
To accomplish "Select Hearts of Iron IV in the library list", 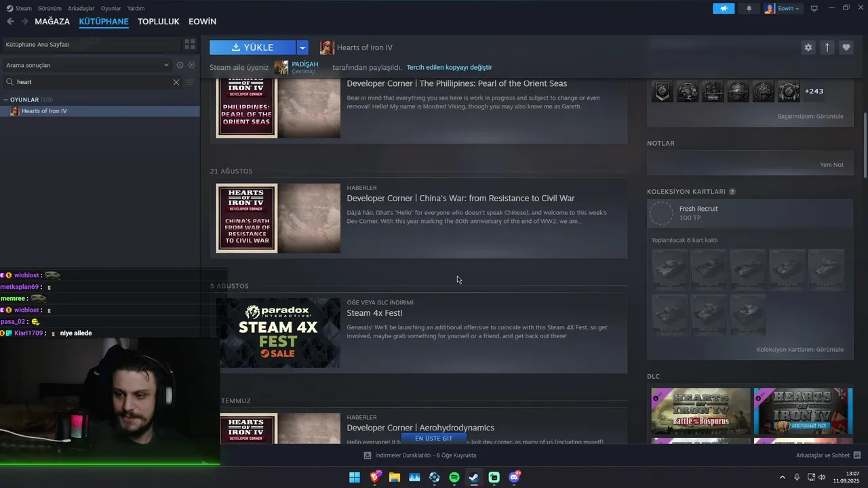I will pos(100,111).
